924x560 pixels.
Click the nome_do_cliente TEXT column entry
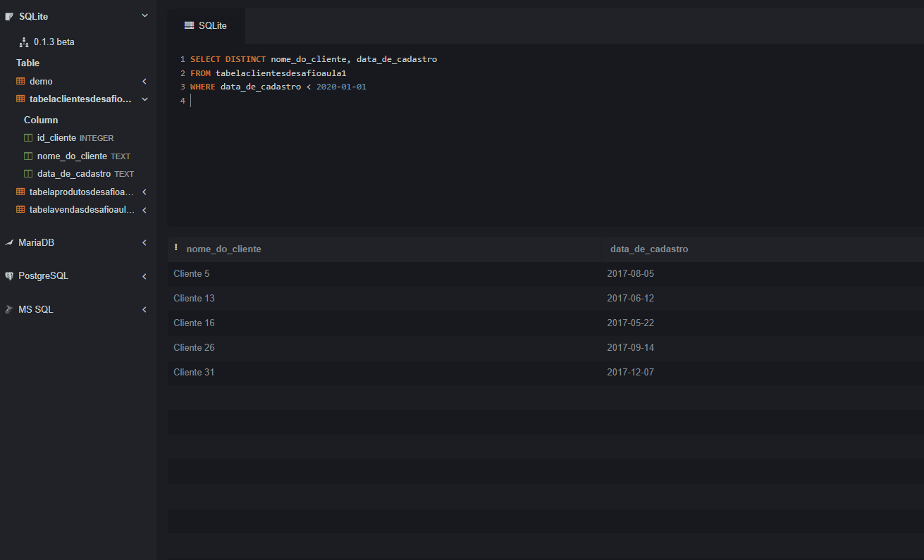84,156
